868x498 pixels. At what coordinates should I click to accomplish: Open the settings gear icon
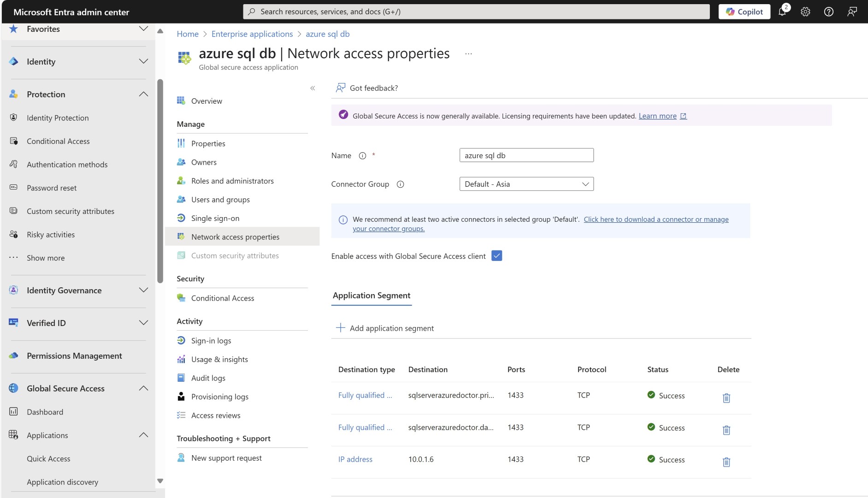point(805,12)
